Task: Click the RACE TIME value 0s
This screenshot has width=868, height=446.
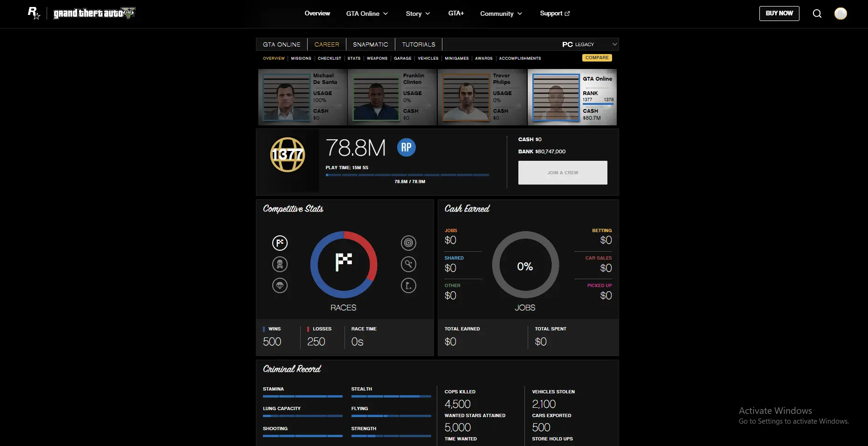Action: point(358,342)
